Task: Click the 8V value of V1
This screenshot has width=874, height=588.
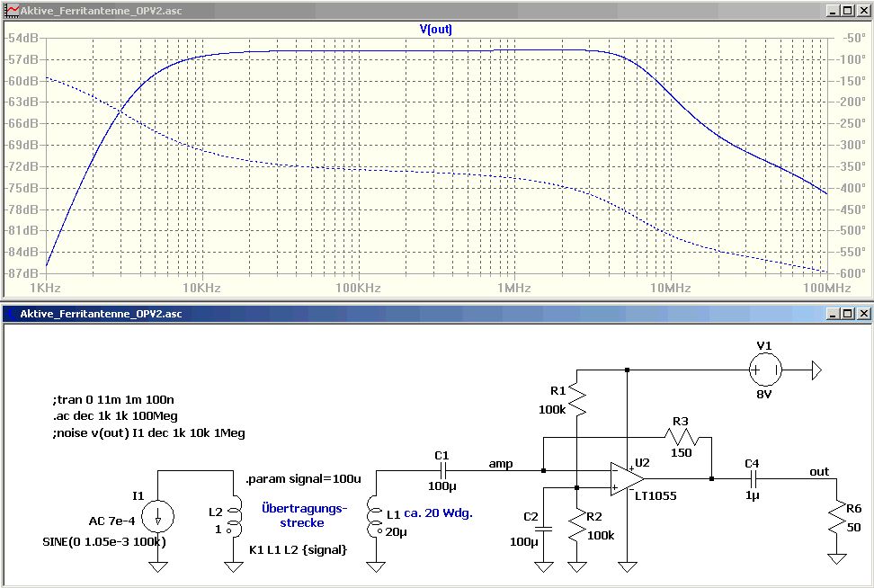Action: 763,394
